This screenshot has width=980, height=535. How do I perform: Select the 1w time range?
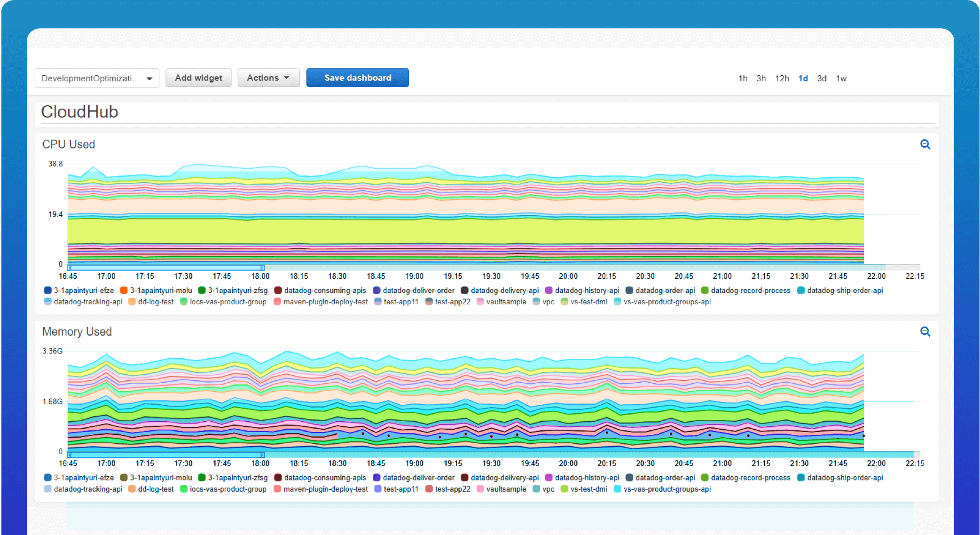841,79
